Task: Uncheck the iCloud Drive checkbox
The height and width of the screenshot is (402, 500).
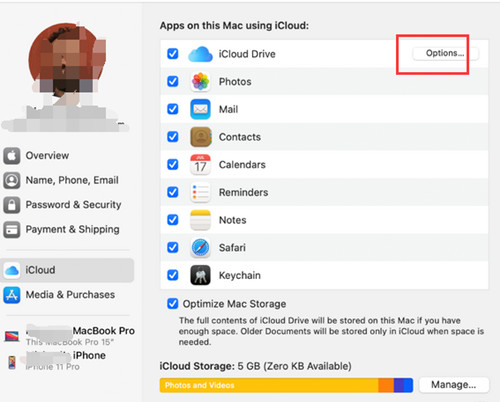Action: [x=173, y=54]
